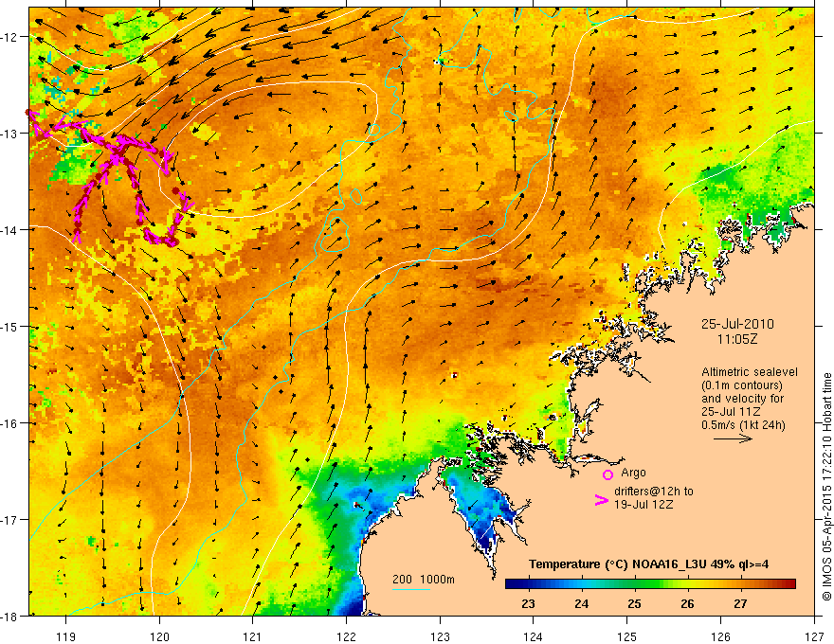Click the 'and velocity for' legend text
This screenshot has width=834, height=644.
click(742, 399)
